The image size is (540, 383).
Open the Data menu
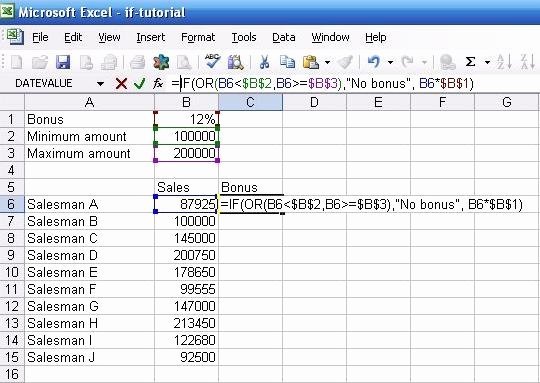click(x=283, y=37)
